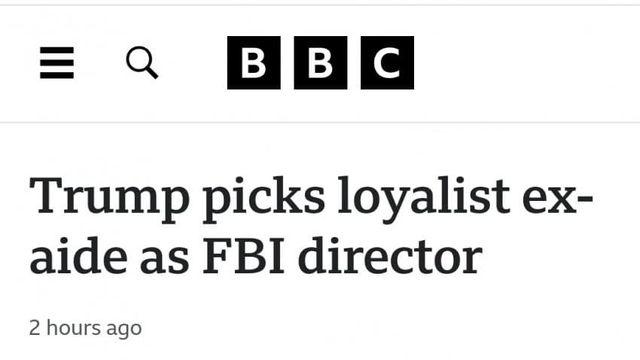
Task: Click the word 'hours' in the timestamp
Action: coord(73,327)
